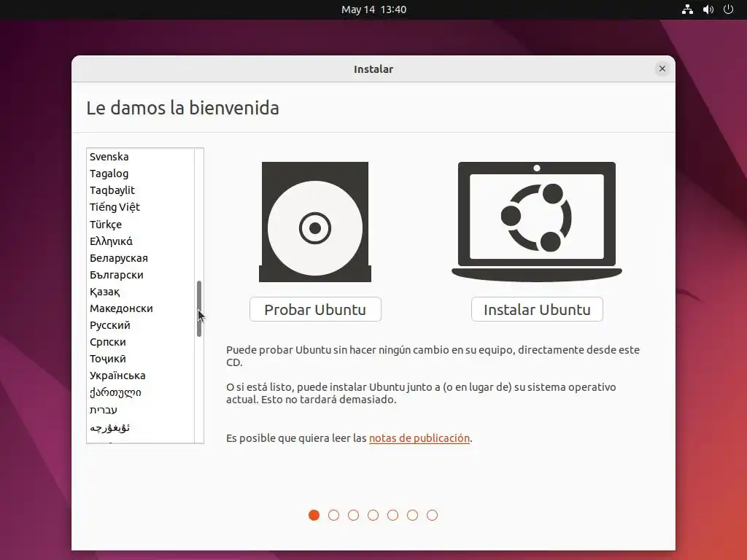Image resolution: width=747 pixels, height=560 pixels.
Task: Open the notas de publicación link
Action: (419, 438)
